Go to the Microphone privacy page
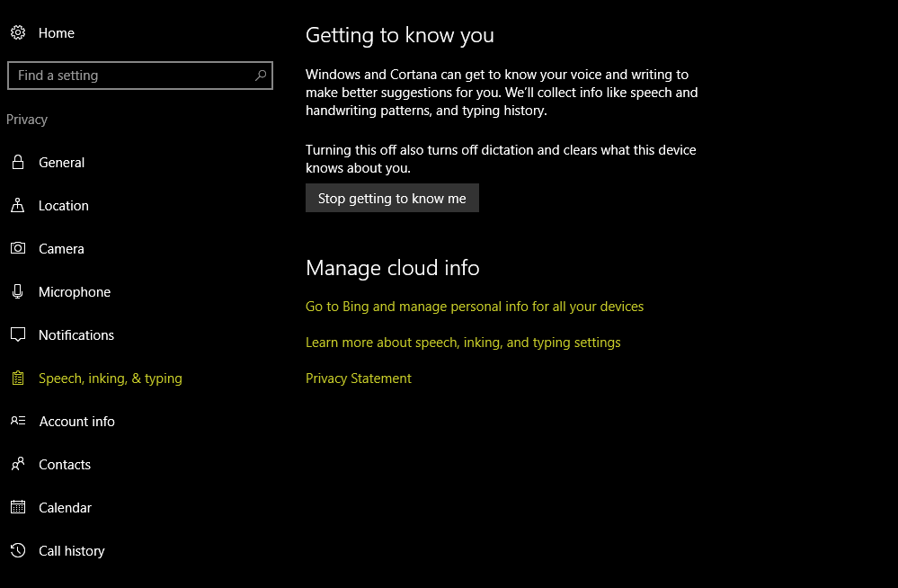The height and width of the screenshot is (588, 898). [75, 291]
